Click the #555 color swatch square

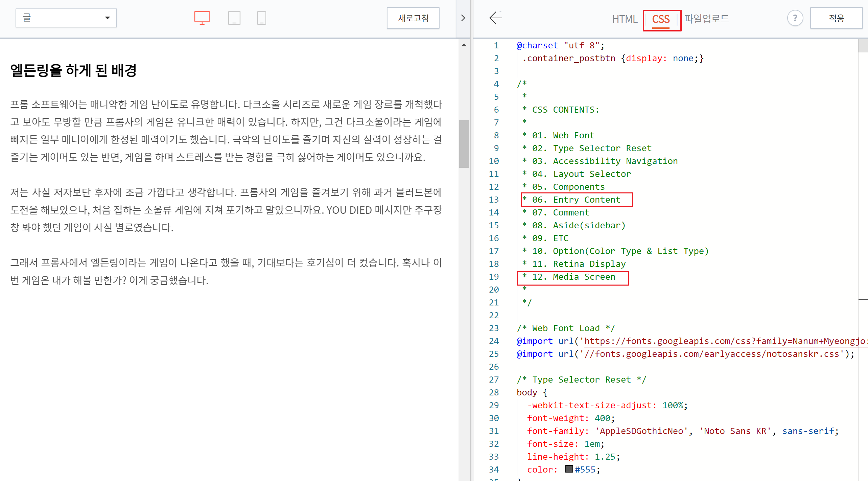(x=569, y=469)
